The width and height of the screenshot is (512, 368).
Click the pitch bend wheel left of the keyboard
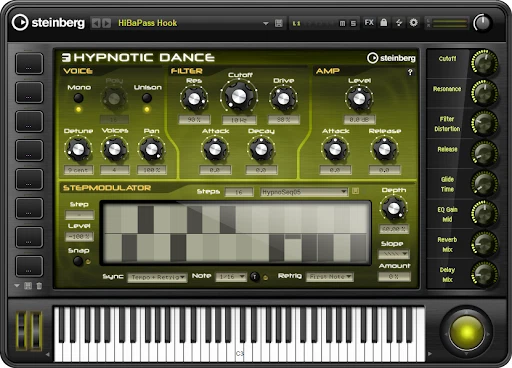21,331
